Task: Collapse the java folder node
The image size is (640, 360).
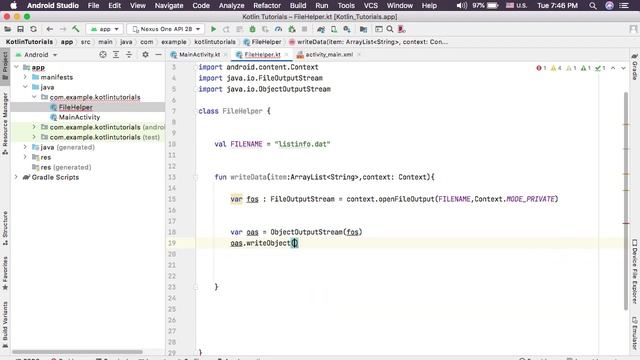Action: coord(25,87)
